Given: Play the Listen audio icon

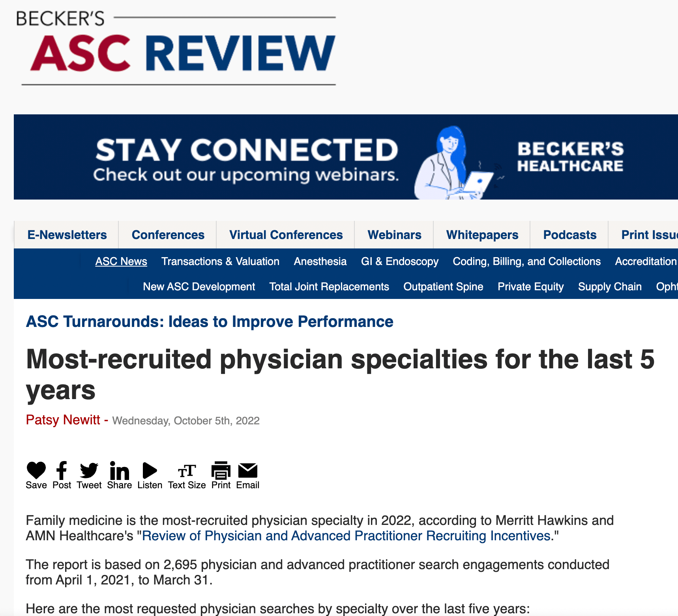Looking at the screenshot, I should pyautogui.click(x=150, y=470).
